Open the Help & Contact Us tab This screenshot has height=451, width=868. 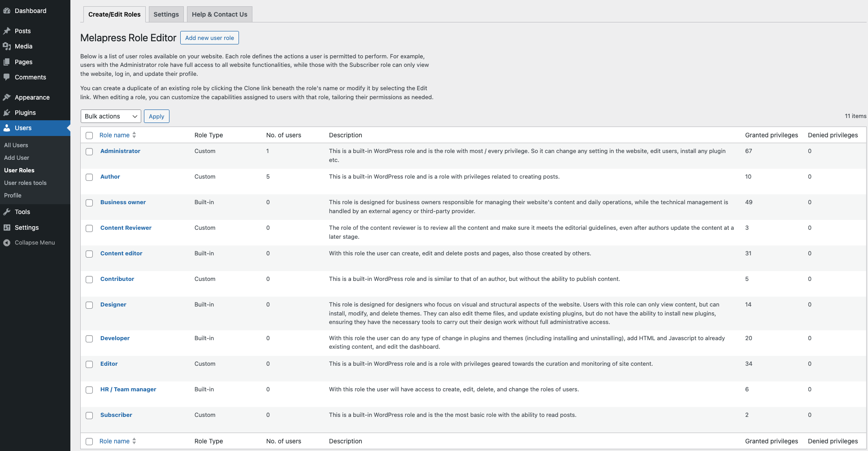(x=219, y=14)
